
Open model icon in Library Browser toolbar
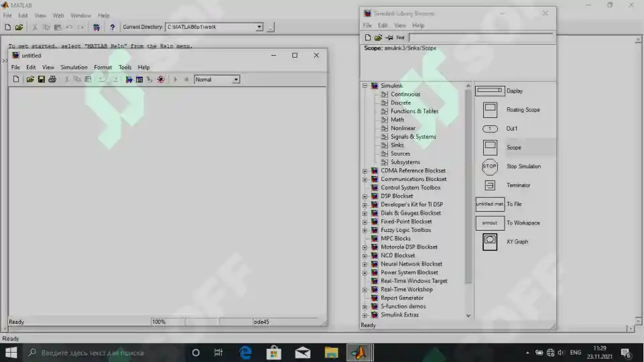tap(378, 38)
